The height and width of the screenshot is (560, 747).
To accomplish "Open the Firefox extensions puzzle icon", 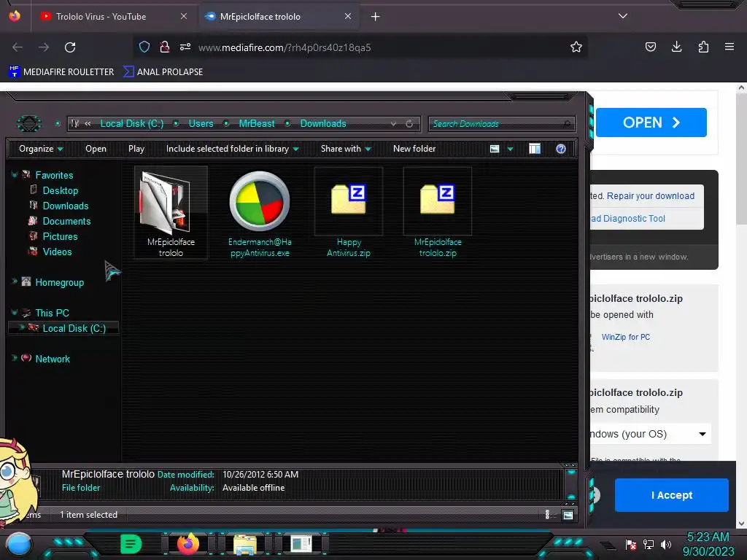I will coord(703,47).
